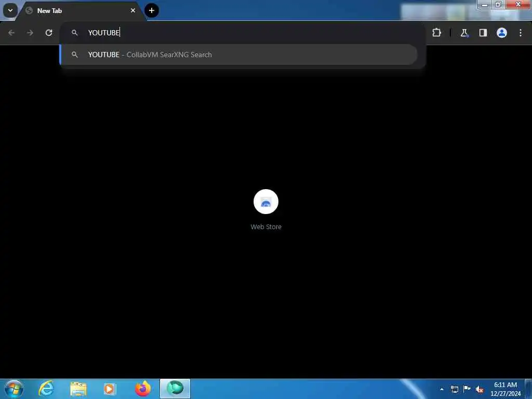Open the Extensions puzzle icon

coord(436,33)
